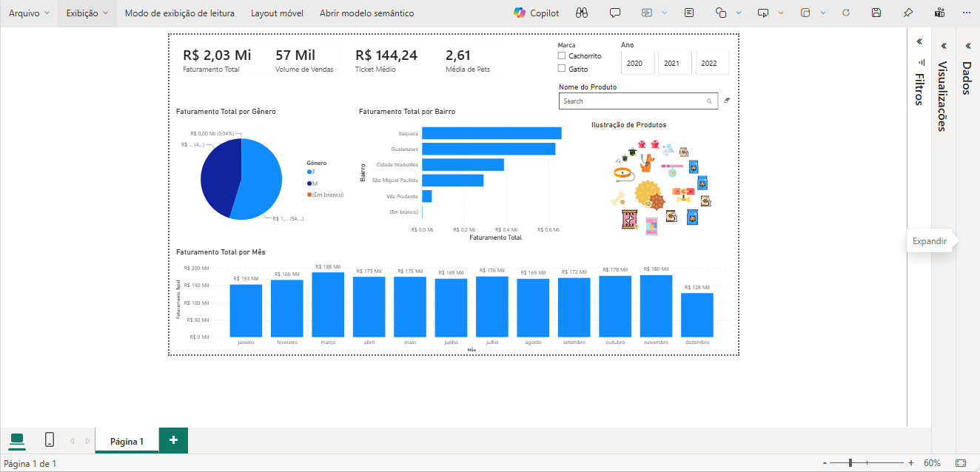Click the pin to dashboard icon

(x=908, y=13)
